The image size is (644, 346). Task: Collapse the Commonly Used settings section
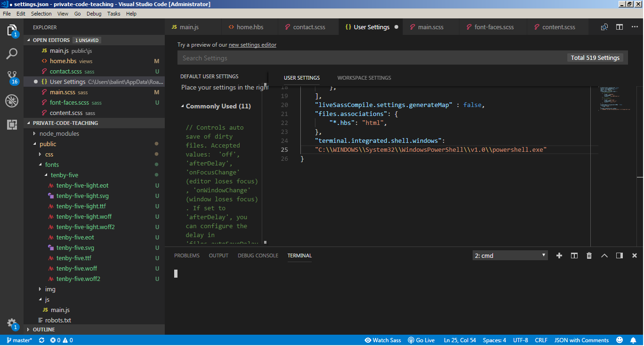pyautogui.click(x=184, y=106)
